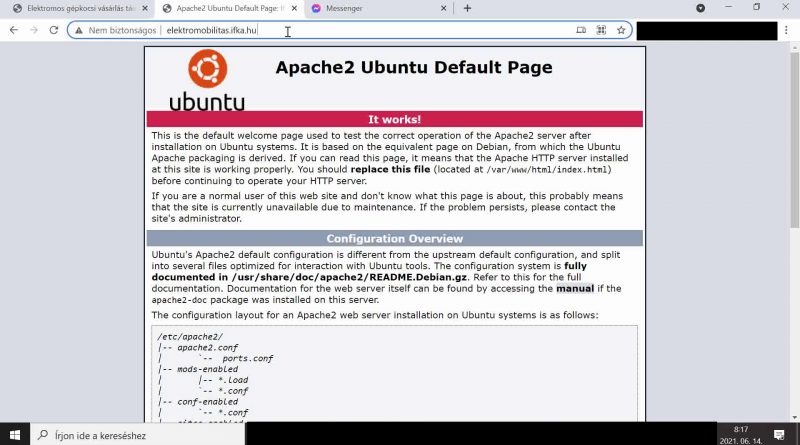Click the Apache2 Ubuntu Default Page heading

[x=414, y=67]
